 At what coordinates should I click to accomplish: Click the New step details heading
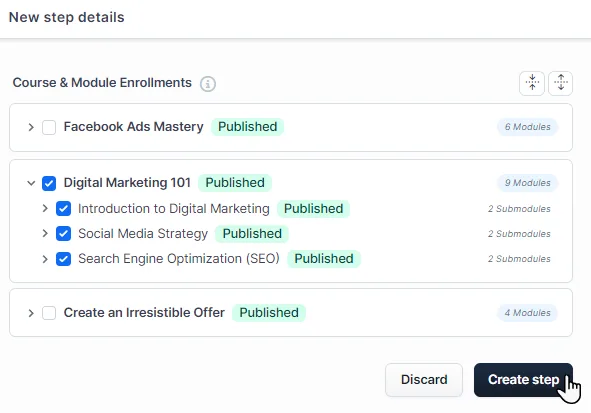pyautogui.click(x=67, y=17)
